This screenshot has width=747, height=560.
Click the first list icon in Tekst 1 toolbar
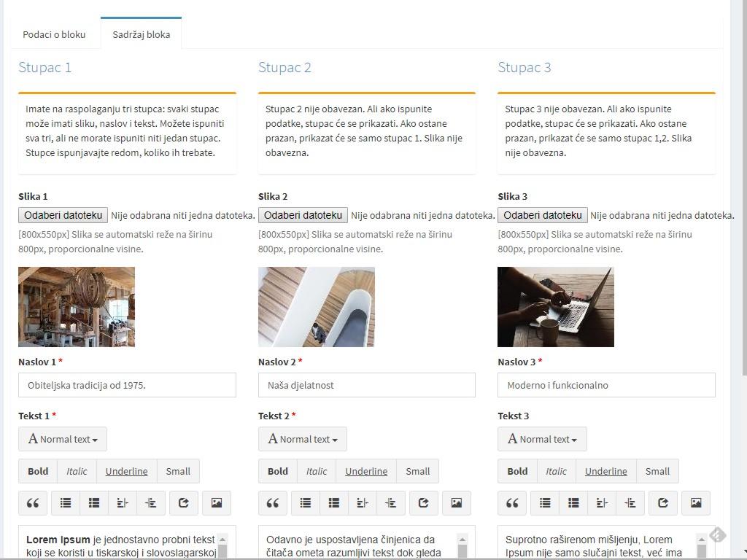[66, 503]
